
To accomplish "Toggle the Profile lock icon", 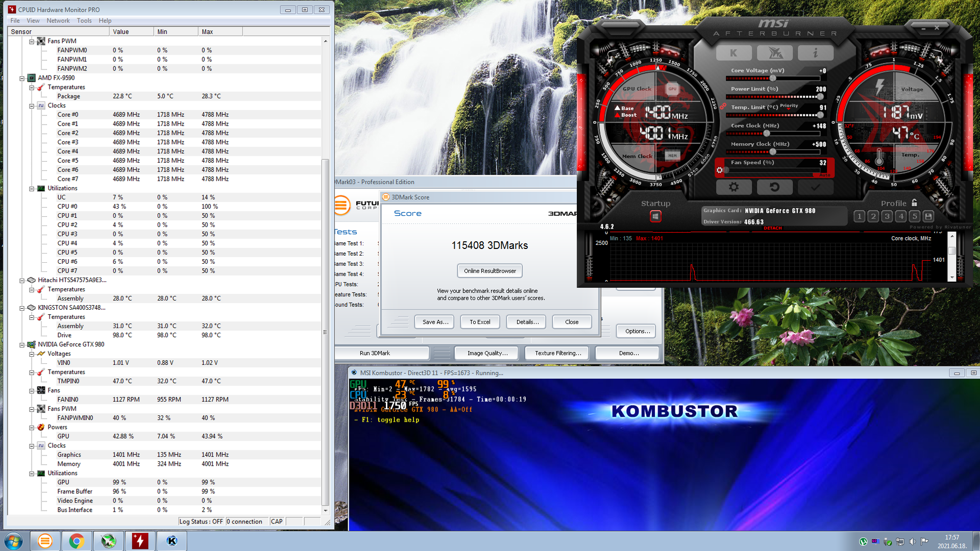I will click(x=914, y=203).
